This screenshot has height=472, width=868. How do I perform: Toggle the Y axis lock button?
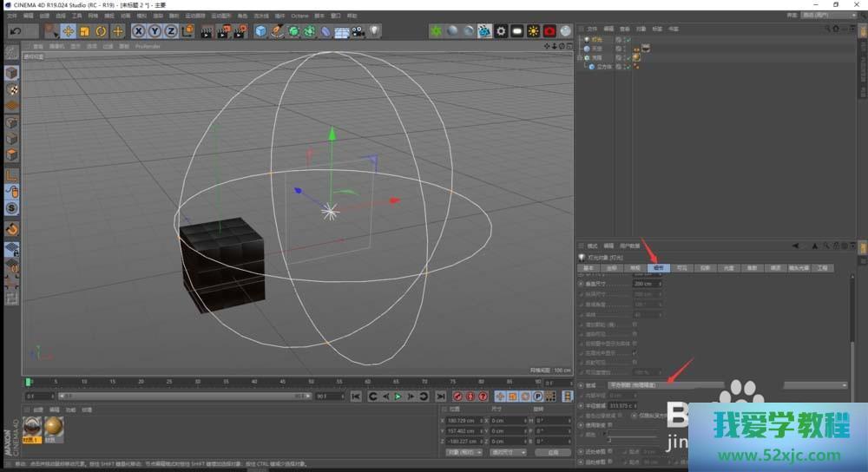pyautogui.click(x=155, y=31)
